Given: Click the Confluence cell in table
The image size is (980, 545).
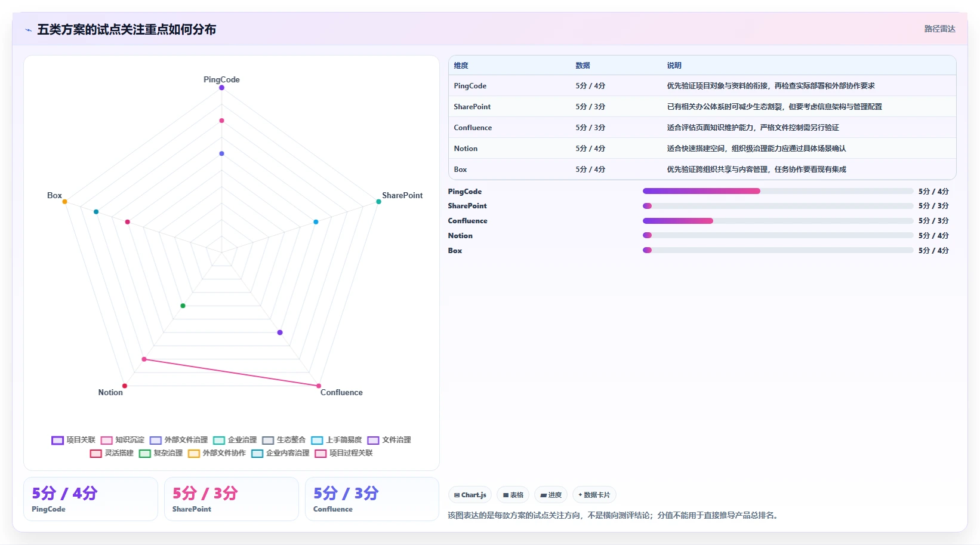Looking at the screenshot, I should (473, 128).
